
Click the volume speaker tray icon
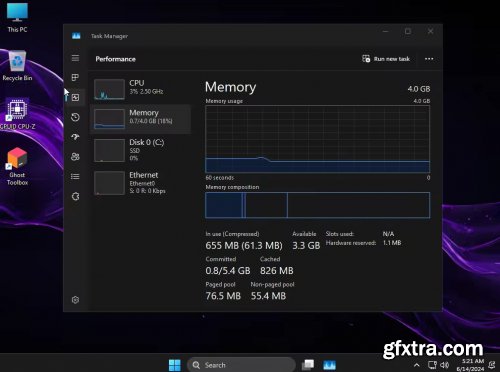(445, 365)
